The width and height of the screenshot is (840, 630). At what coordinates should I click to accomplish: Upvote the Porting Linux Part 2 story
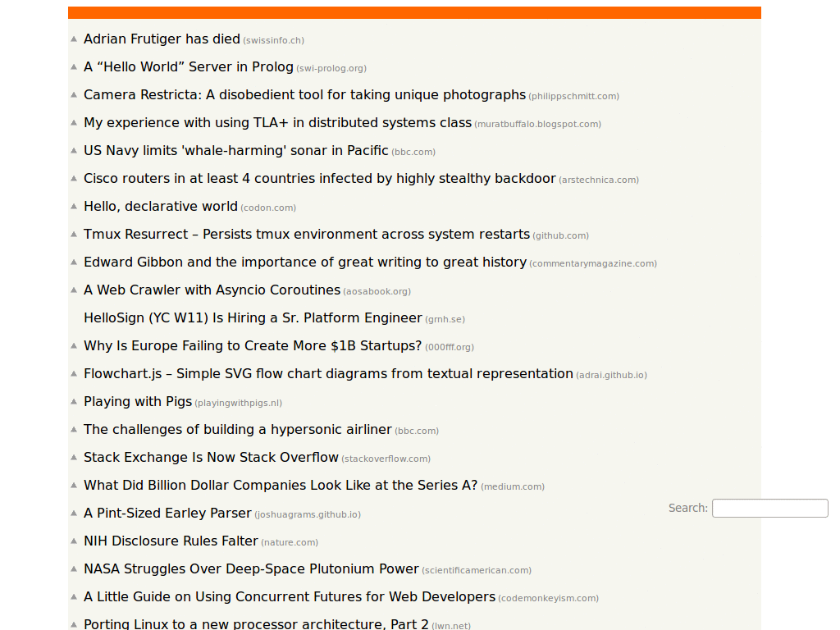[x=74, y=624]
